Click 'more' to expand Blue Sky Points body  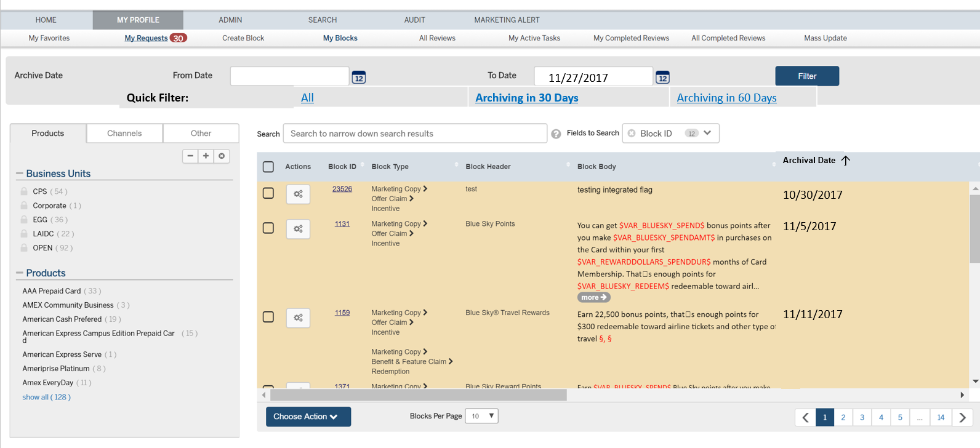(x=594, y=297)
